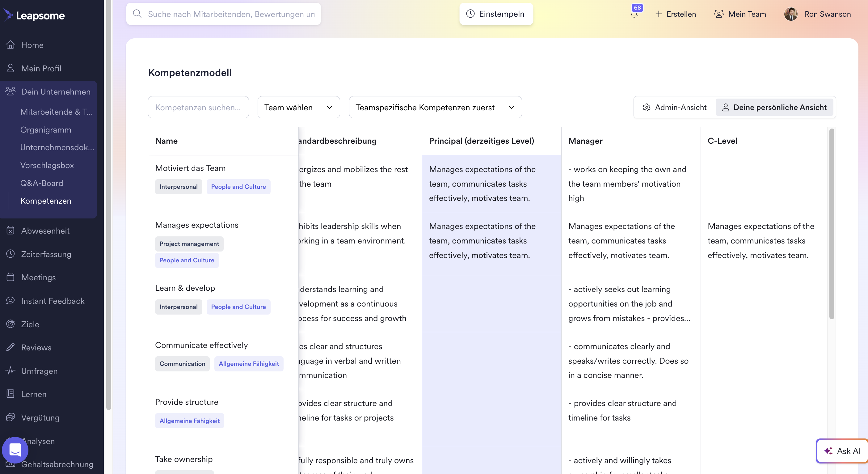Click the Meetings calendar icon
This screenshot has width=868, height=474.
(x=11, y=277)
